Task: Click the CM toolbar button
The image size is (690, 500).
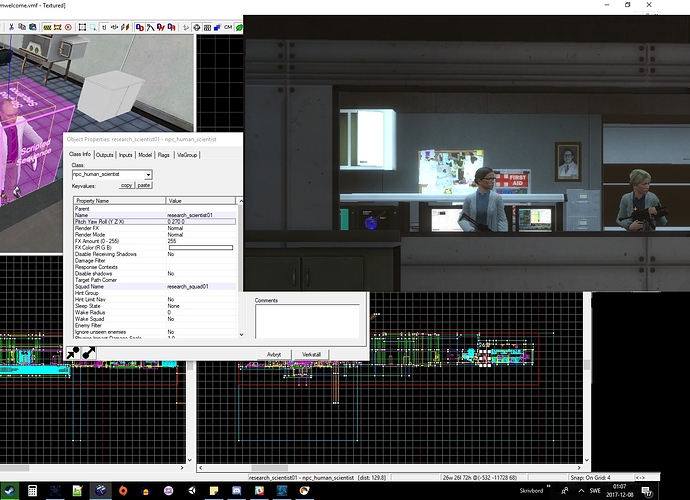Action: [x=228, y=27]
